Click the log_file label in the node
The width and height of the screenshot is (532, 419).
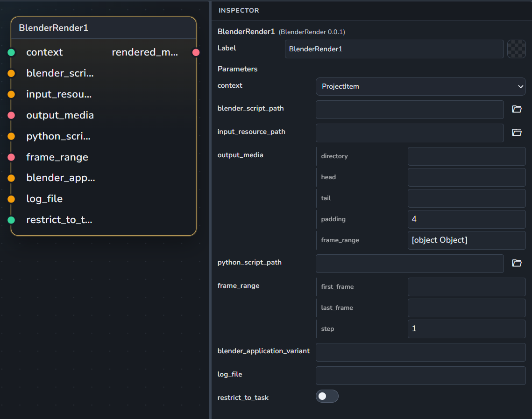point(44,199)
